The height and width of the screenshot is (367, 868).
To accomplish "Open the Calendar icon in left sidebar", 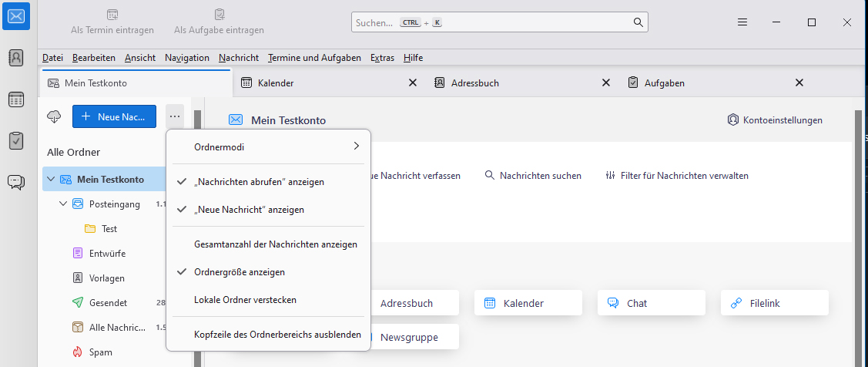I will [16, 99].
